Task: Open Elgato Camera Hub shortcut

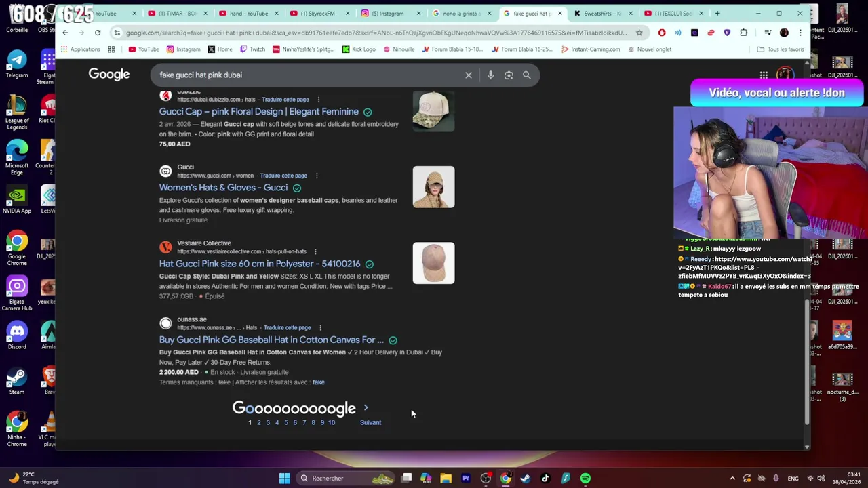Action: tap(17, 294)
